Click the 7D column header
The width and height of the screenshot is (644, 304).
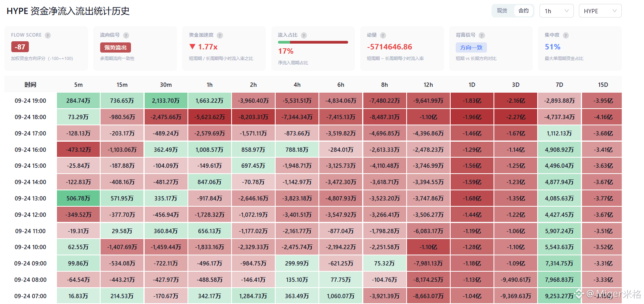(x=559, y=84)
